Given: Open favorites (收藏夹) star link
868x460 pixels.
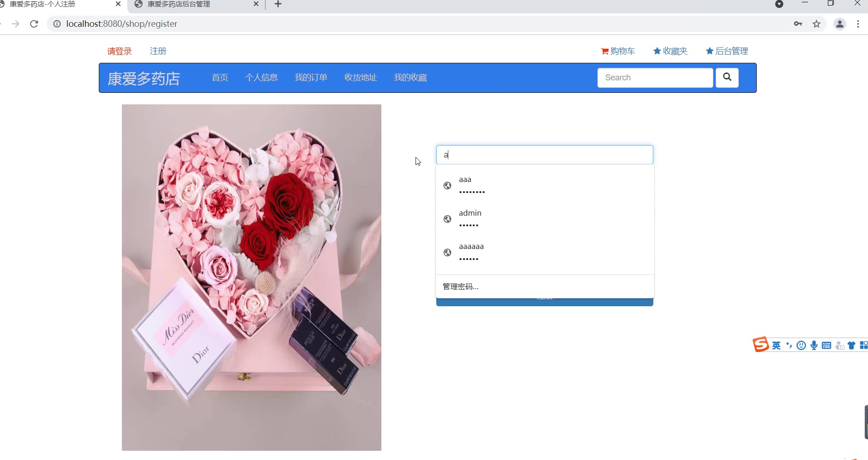Looking at the screenshot, I should pos(670,51).
